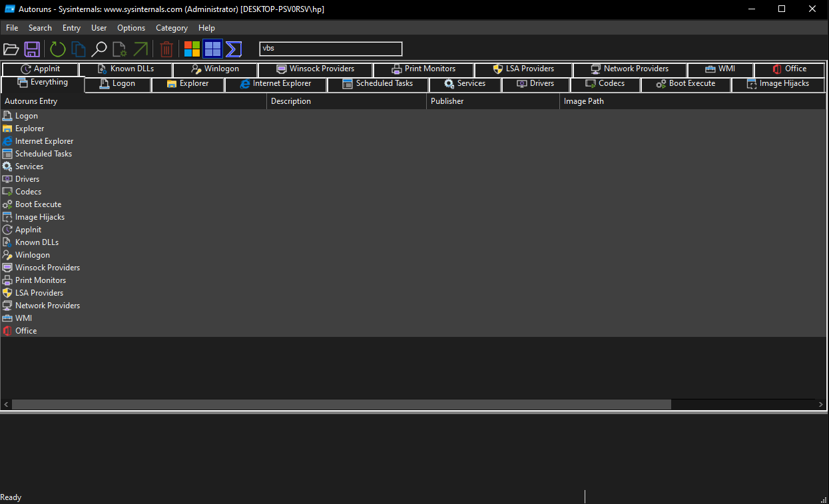This screenshot has height=504, width=829.
Task: Switch to the Network Providers tab
Action: 630,69
